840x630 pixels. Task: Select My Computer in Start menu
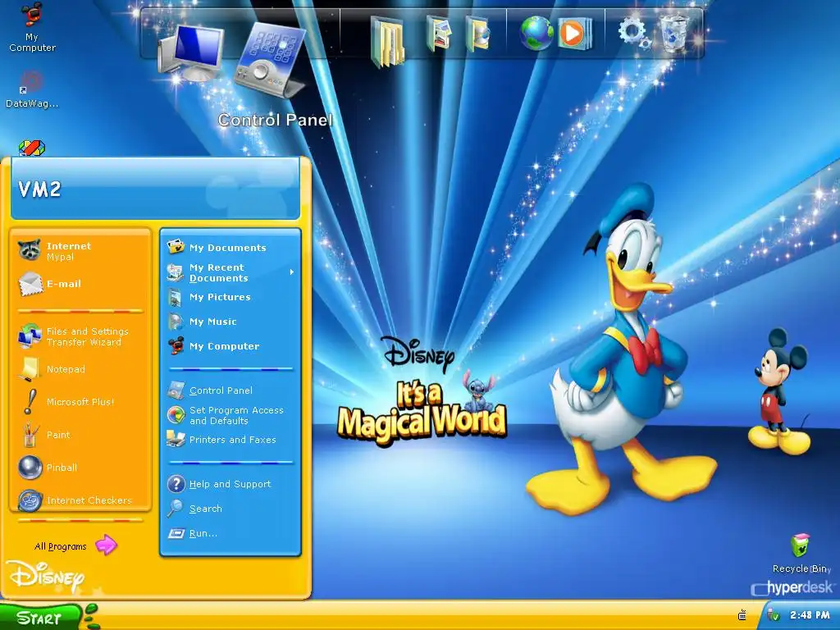click(x=231, y=346)
